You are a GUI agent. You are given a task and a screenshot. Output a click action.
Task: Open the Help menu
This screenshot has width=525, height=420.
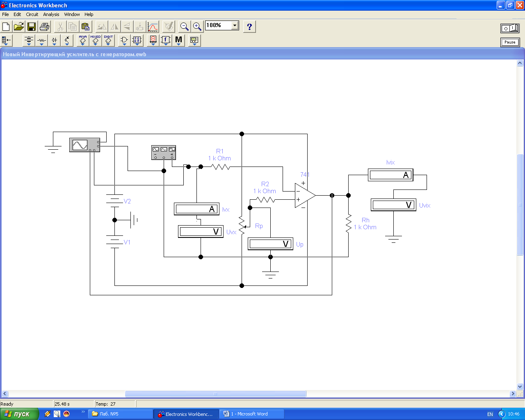[89, 14]
